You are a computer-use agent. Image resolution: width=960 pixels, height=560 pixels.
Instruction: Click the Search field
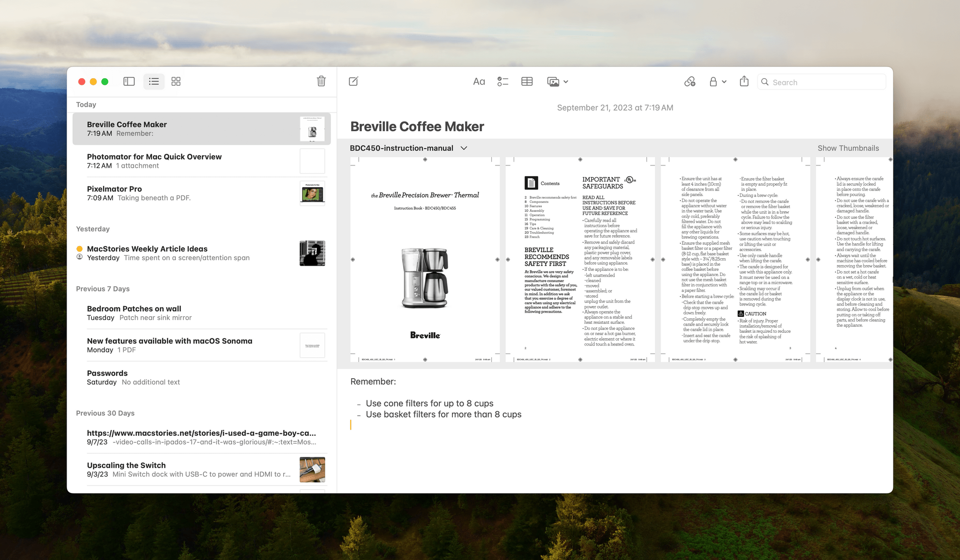[825, 82]
